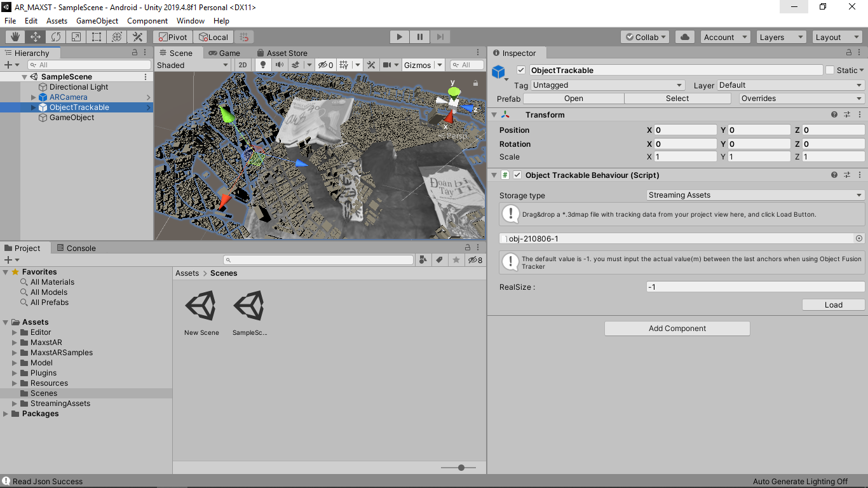Toggle Object Trackable Behaviour script enabled checkbox
Screen dimensions: 868x488
[517, 175]
